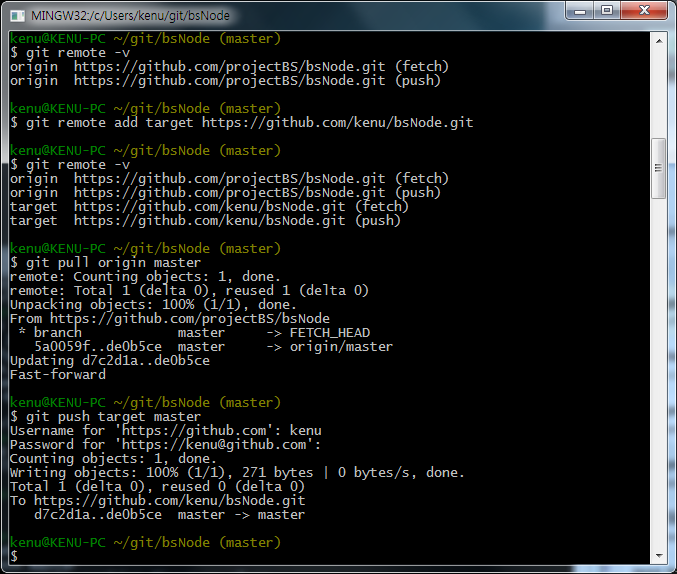Click 'To https://github.com/kenu/bsNode.git' line
The image size is (677, 574).
[x=158, y=501]
